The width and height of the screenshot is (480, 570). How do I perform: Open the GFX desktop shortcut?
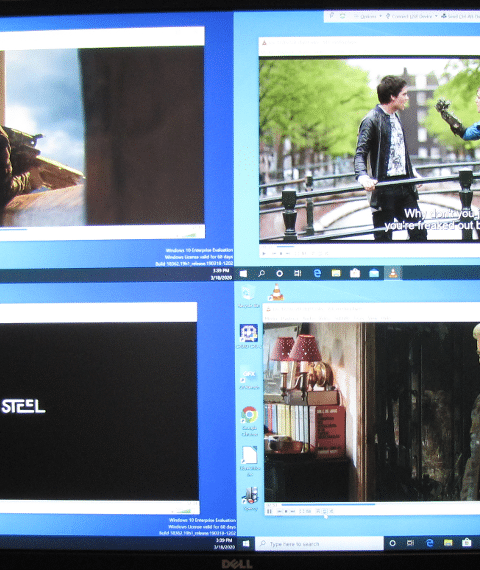pyautogui.click(x=249, y=377)
